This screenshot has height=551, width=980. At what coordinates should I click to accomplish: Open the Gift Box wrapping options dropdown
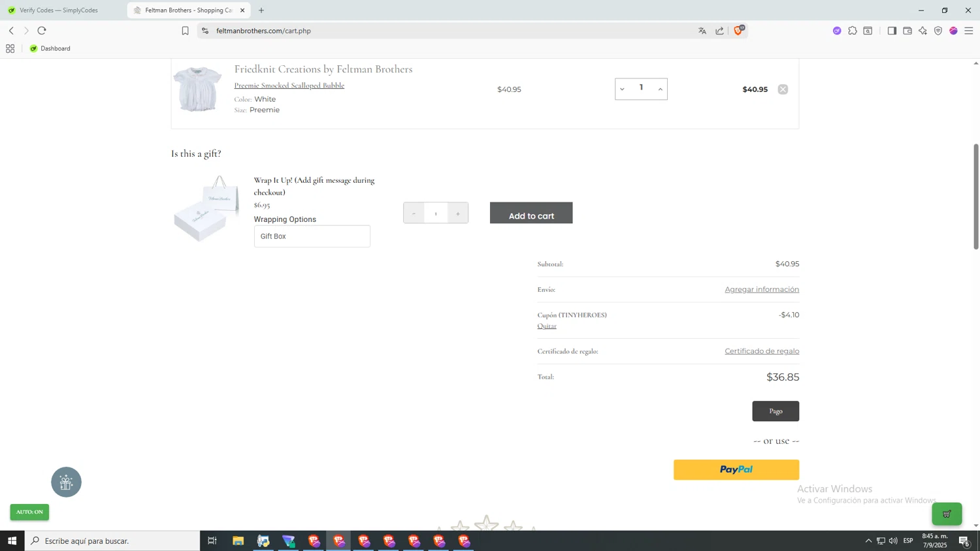pos(312,236)
